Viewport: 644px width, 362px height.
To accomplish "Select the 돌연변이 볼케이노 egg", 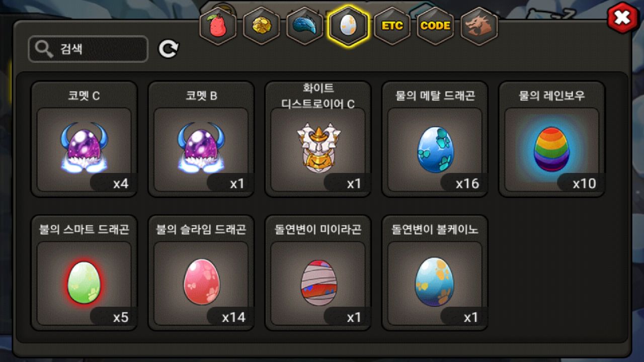I will coord(435,273).
